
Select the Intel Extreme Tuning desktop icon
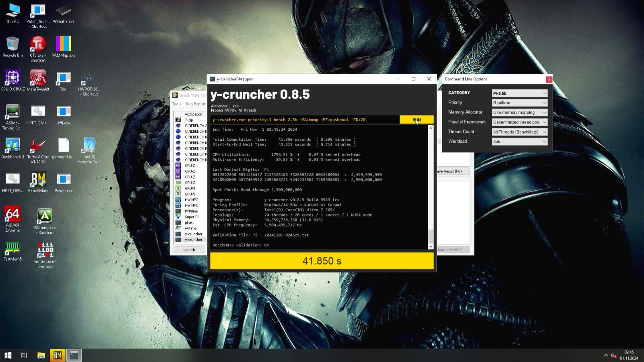89,151
